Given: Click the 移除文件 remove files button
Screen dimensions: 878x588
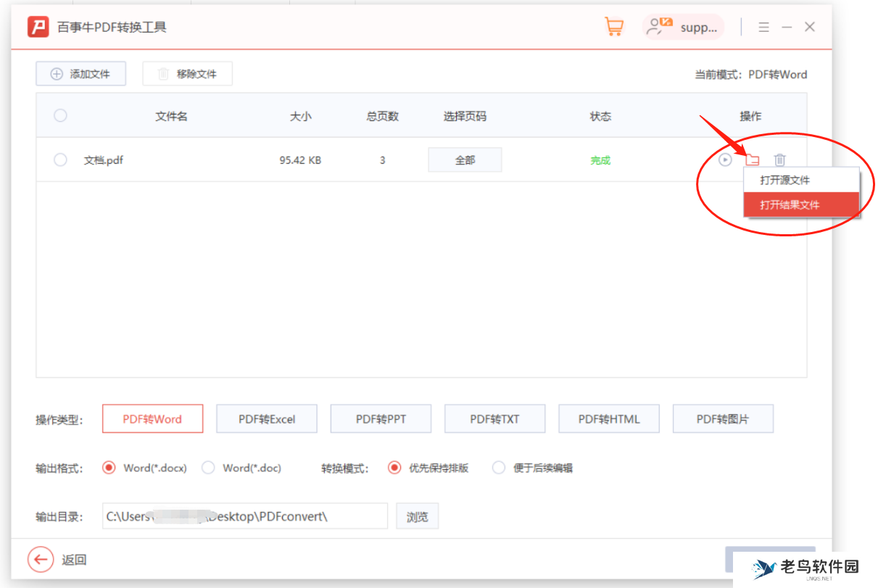Looking at the screenshot, I should click(187, 73).
